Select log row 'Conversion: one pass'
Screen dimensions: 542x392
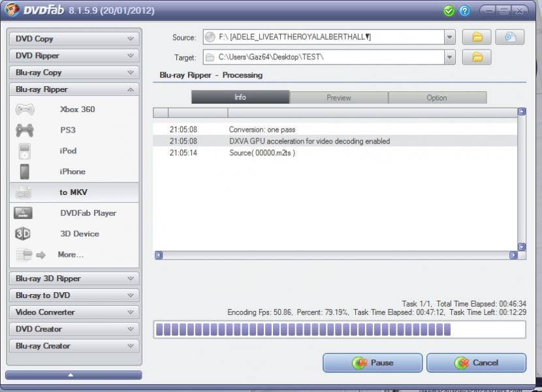click(x=335, y=130)
